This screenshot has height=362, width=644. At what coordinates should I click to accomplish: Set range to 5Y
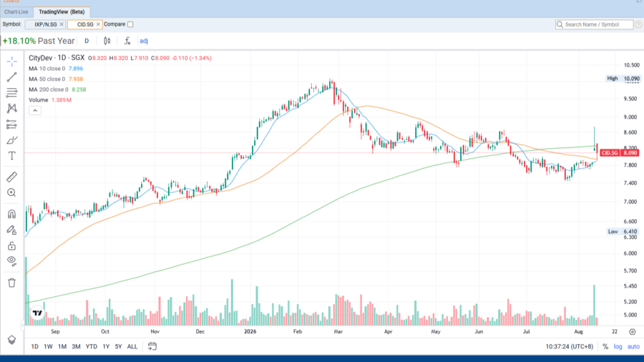tap(118, 346)
